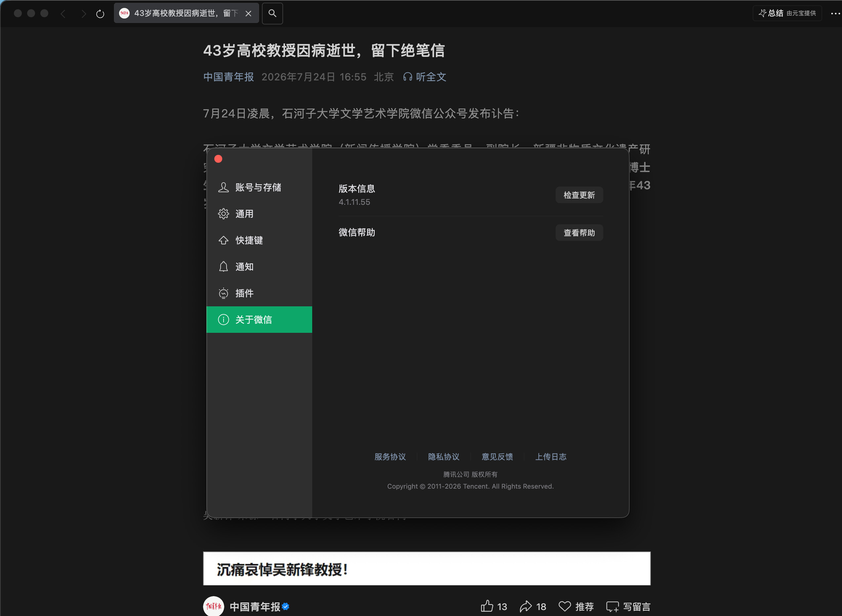The image size is (842, 616).
Task: Select the 43岁高校教授因病逝世 tab
Action: point(187,14)
